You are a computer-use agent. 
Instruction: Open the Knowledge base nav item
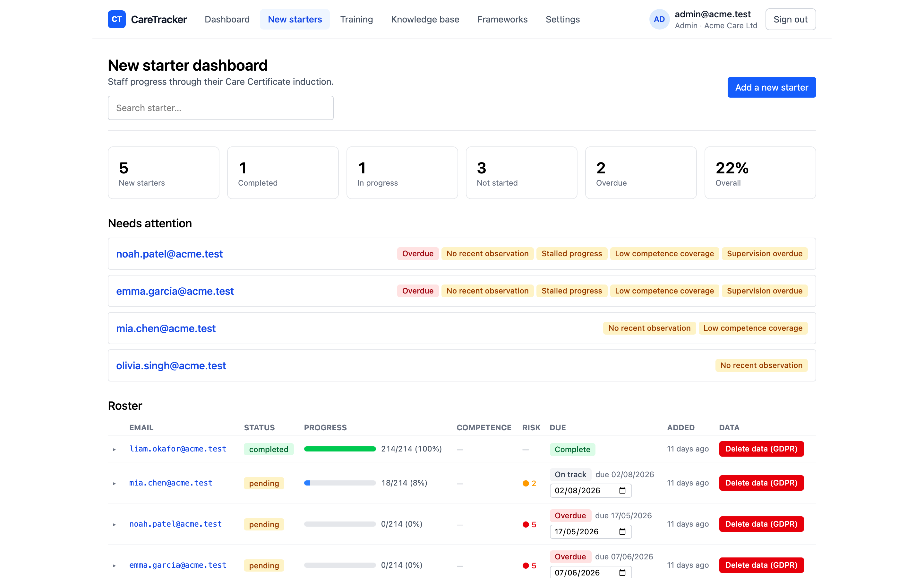[425, 19]
